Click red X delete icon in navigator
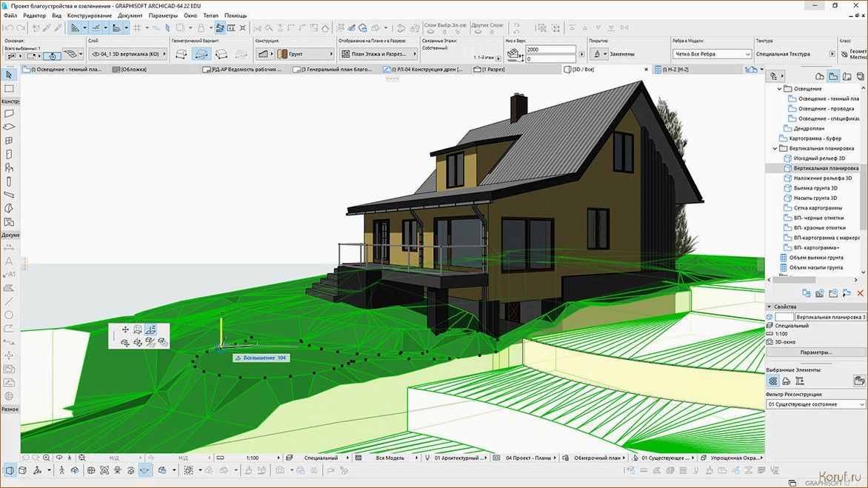Viewport: 868px width, 488px height. point(861,293)
